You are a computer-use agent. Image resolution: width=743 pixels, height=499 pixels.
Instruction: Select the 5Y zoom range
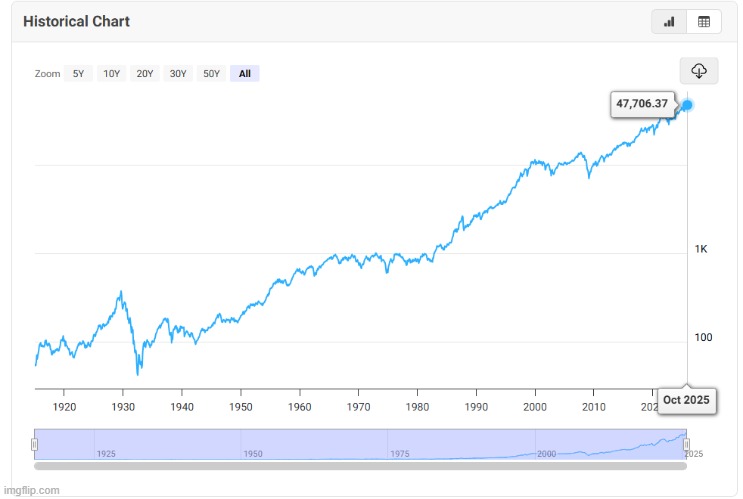click(78, 73)
